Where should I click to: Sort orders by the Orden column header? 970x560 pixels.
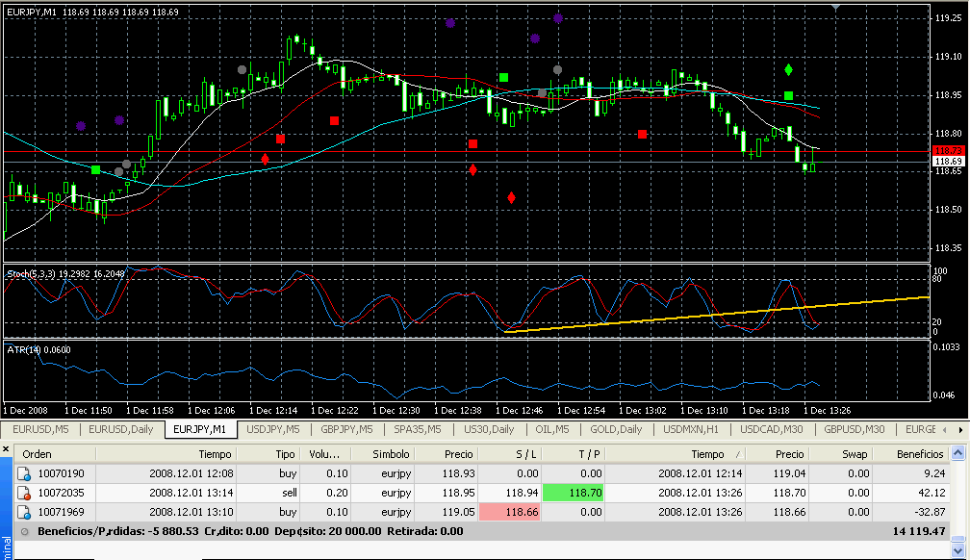38,454
